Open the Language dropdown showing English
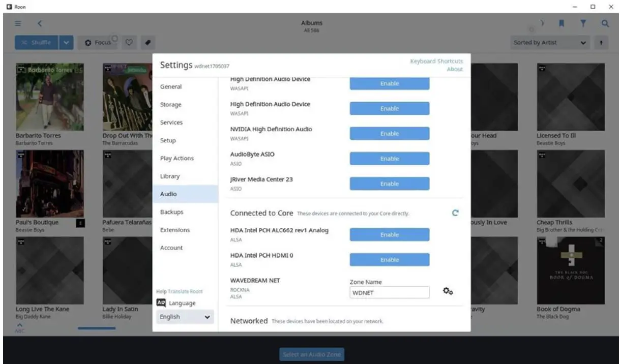The image size is (620, 364). click(185, 317)
